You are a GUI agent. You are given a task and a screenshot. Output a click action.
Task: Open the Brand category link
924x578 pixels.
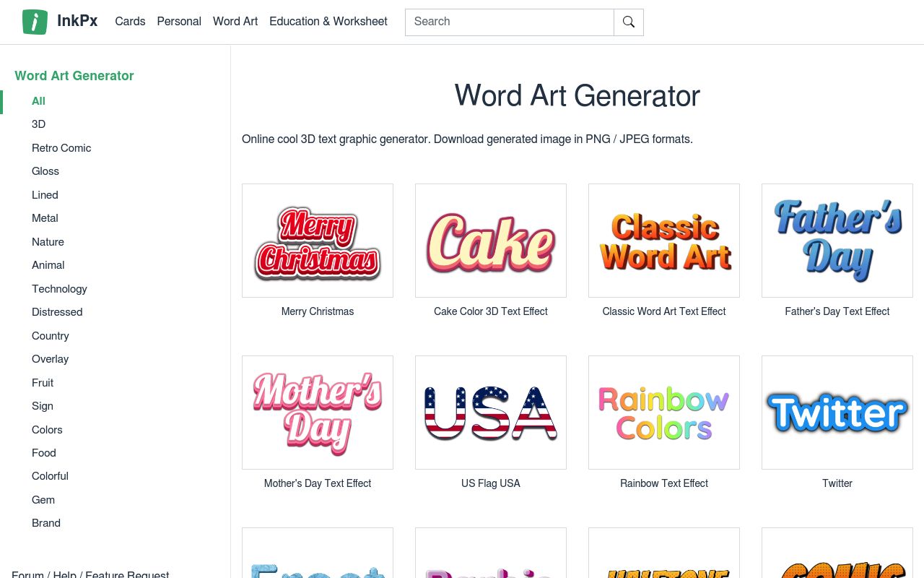(46, 523)
